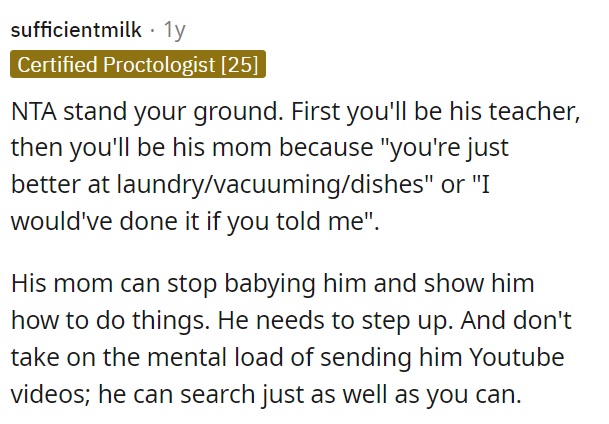Click the word "teacher" in the first line

[x=534, y=111]
